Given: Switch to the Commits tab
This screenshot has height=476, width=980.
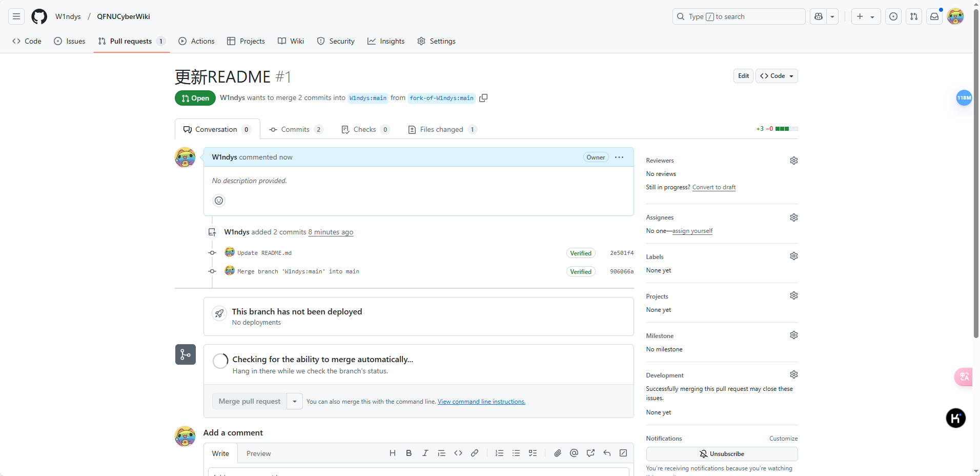Looking at the screenshot, I should coord(296,129).
